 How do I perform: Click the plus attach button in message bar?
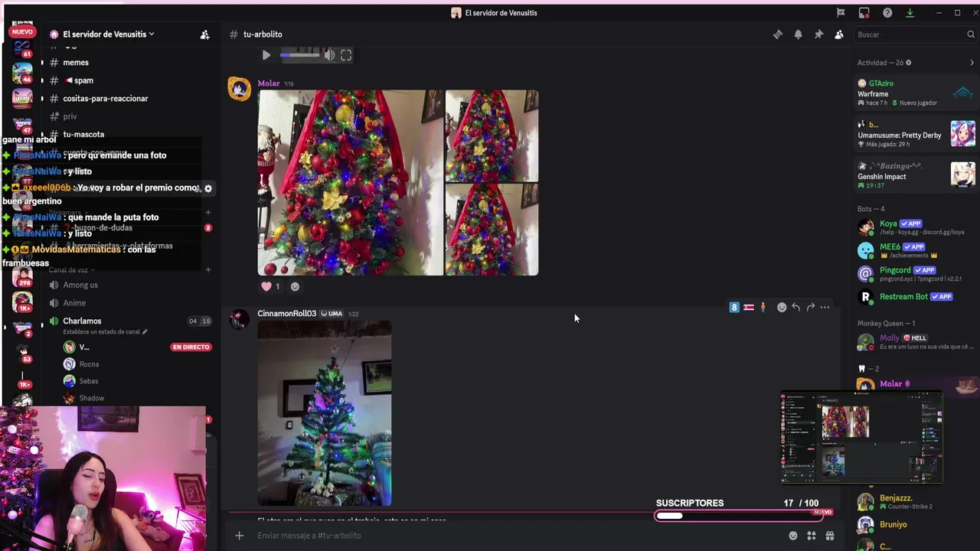239,536
